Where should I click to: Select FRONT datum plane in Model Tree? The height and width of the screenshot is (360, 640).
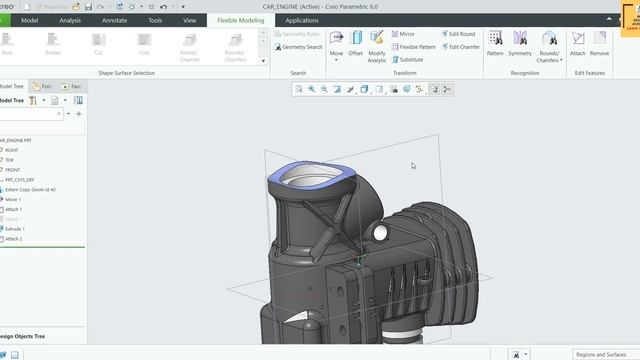point(12,170)
